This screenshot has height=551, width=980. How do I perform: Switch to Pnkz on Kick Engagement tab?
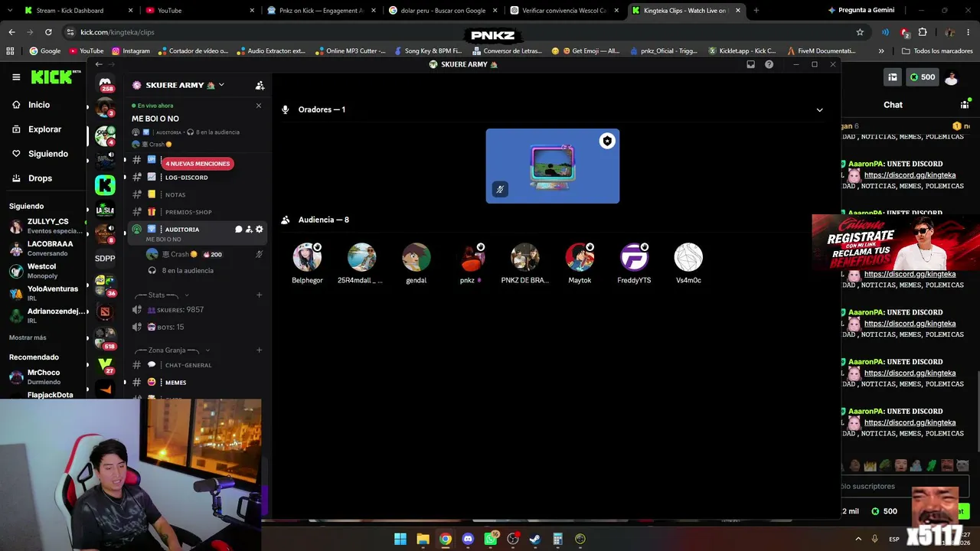tap(321, 11)
